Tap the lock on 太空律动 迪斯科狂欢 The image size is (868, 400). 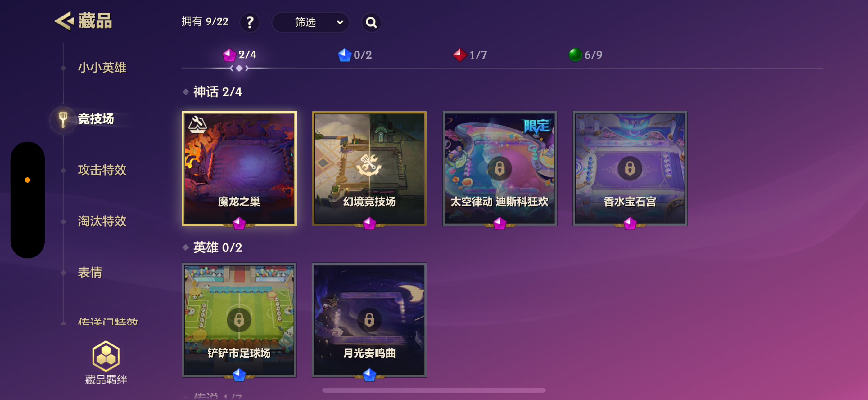click(x=500, y=168)
